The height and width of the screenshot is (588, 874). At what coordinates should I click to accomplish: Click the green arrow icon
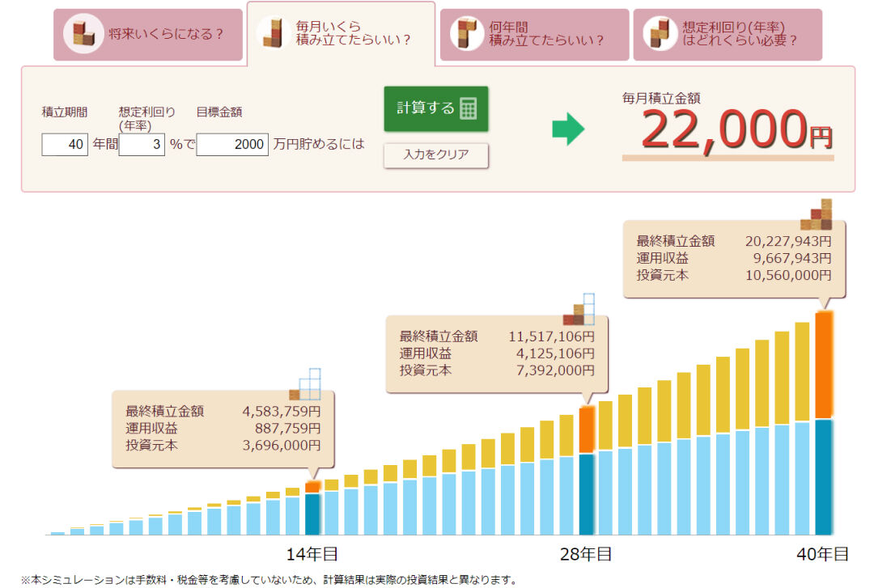tap(568, 129)
